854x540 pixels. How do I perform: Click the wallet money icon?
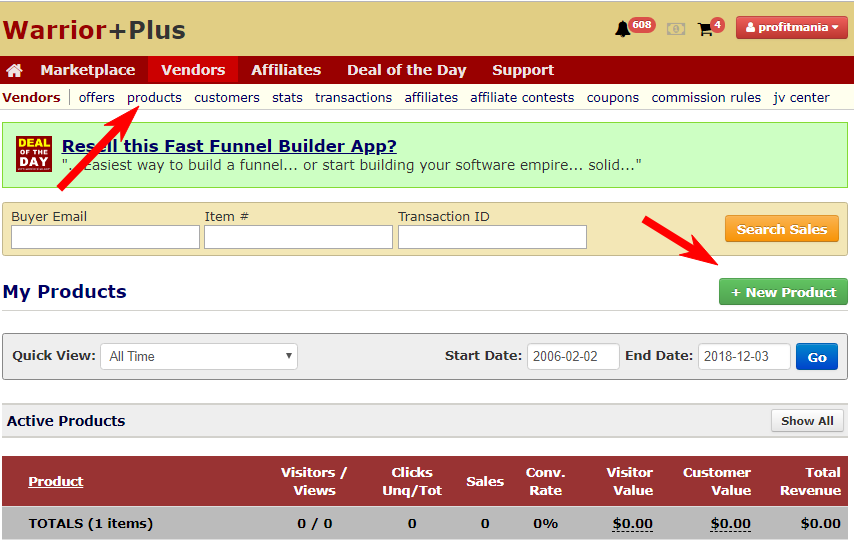tap(676, 29)
